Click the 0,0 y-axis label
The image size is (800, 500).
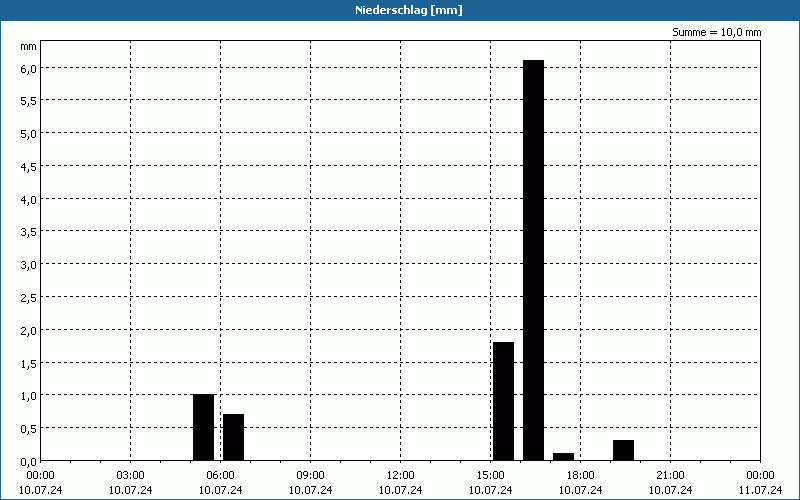pyautogui.click(x=29, y=461)
